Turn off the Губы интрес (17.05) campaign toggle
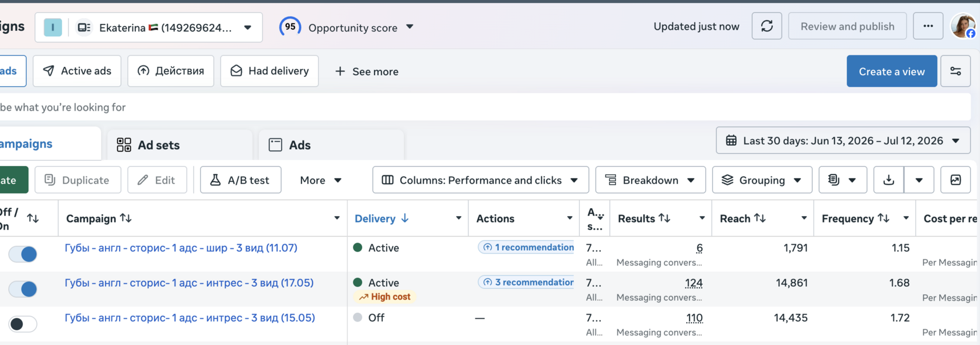 [x=23, y=289]
